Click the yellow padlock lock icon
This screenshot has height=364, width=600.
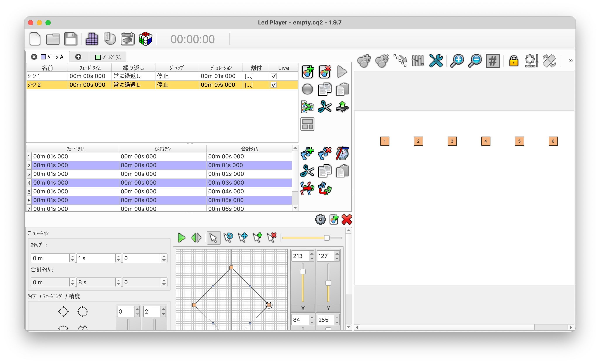click(x=513, y=61)
